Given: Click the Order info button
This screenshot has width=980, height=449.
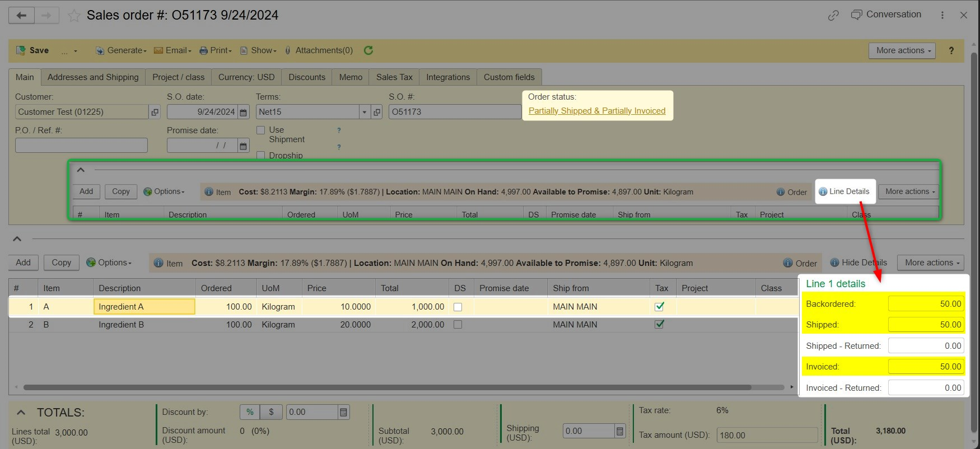Looking at the screenshot, I should point(800,263).
